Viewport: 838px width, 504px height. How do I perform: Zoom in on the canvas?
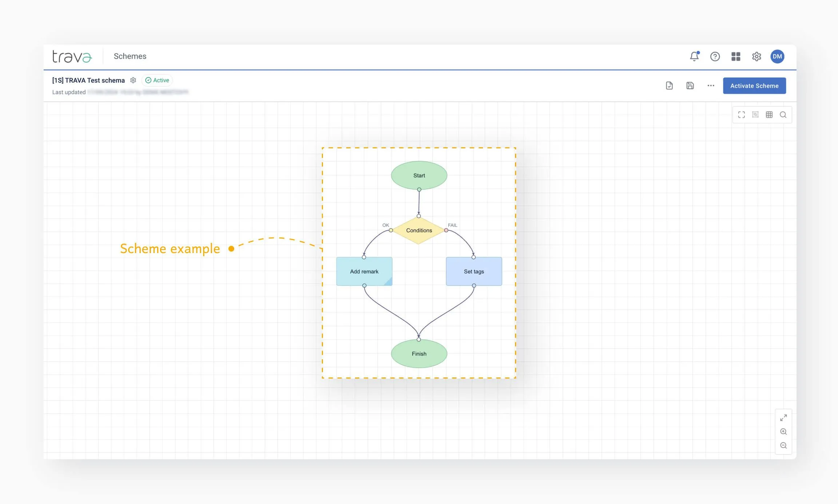coord(783,432)
